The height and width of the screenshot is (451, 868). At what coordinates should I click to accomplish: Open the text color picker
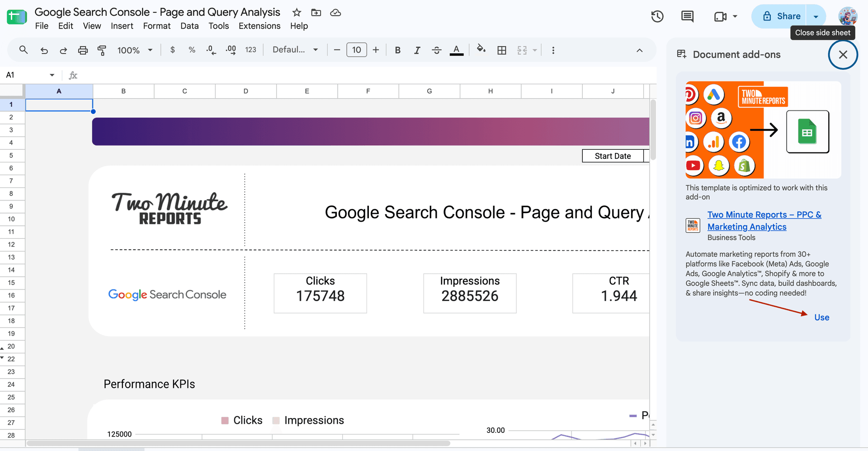pyautogui.click(x=457, y=50)
